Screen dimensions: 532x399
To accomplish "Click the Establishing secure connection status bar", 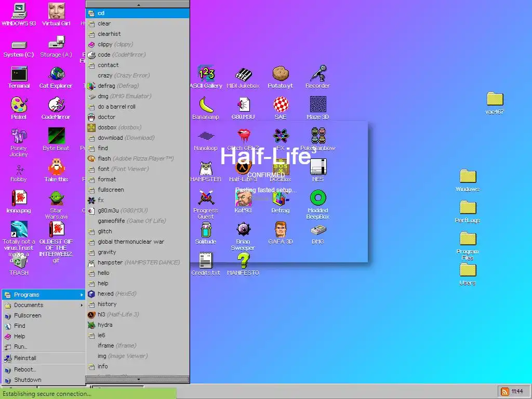I will click(88, 394).
